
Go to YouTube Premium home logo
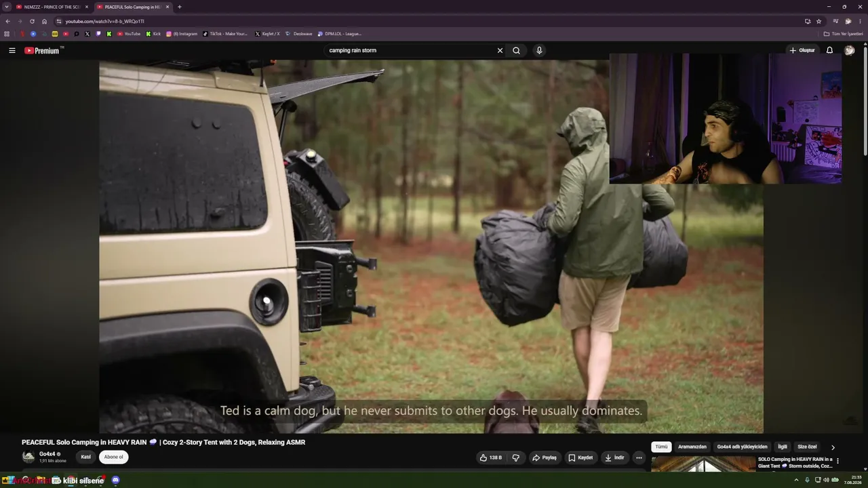[x=43, y=50]
